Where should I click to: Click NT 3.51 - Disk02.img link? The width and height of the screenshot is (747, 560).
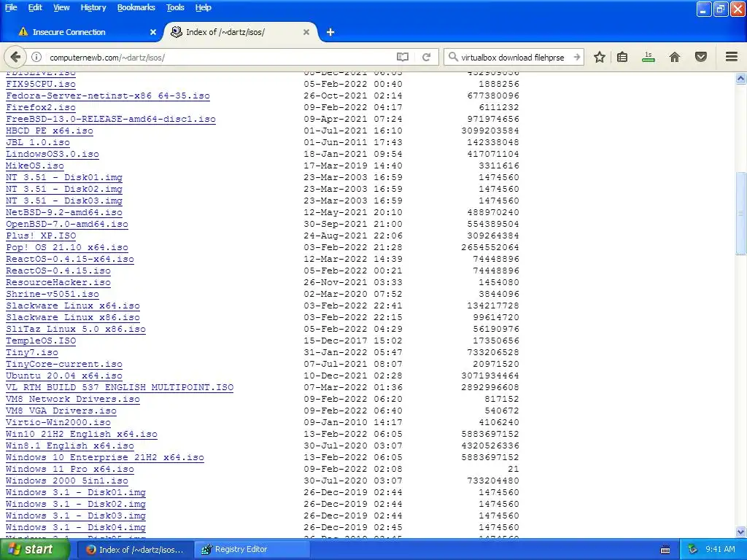64,189
